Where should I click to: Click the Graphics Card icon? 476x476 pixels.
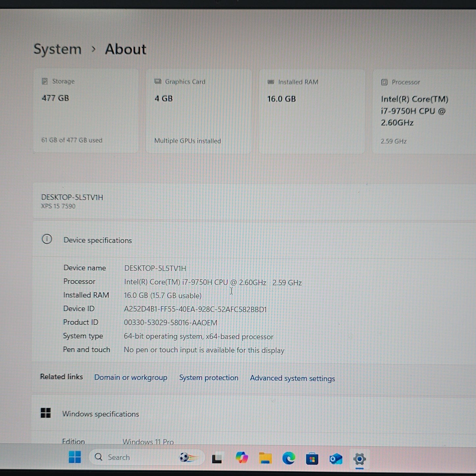pyautogui.click(x=158, y=81)
